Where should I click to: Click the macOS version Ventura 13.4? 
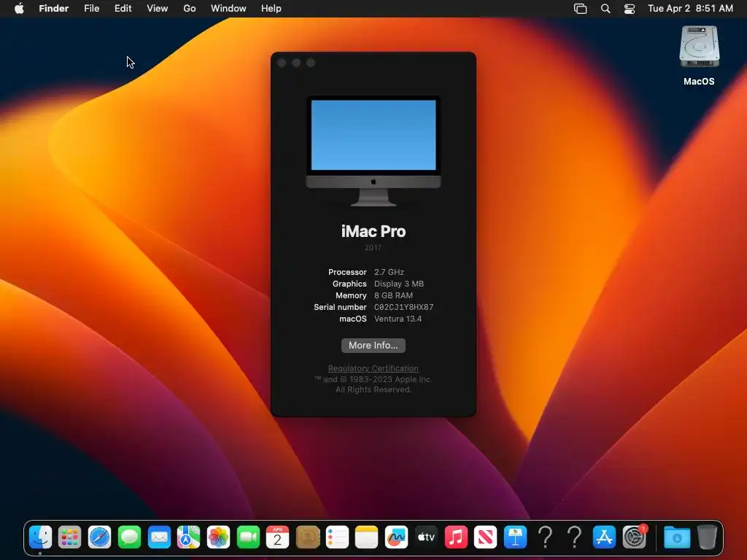coord(398,319)
